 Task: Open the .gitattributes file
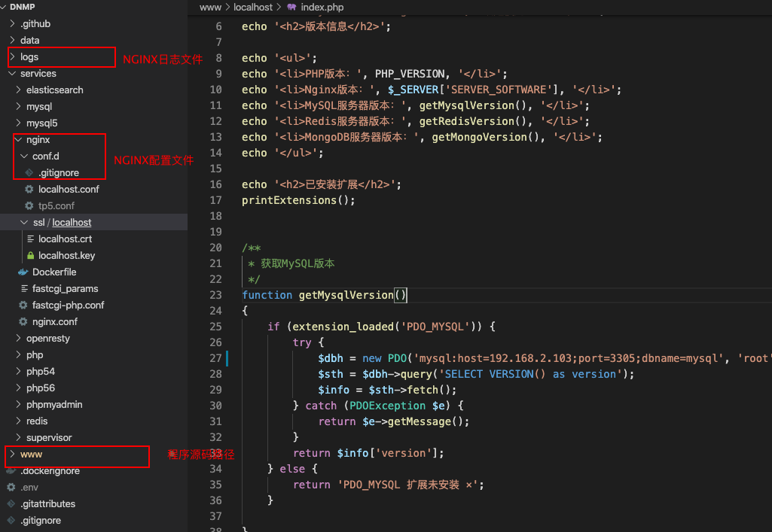click(x=47, y=503)
